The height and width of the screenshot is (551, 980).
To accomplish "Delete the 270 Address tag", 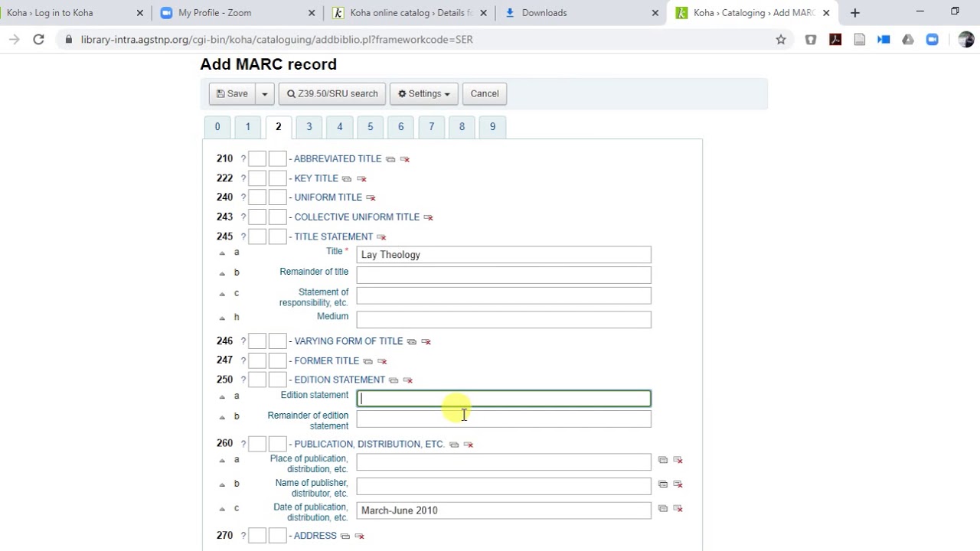I will (x=360, y=536).
